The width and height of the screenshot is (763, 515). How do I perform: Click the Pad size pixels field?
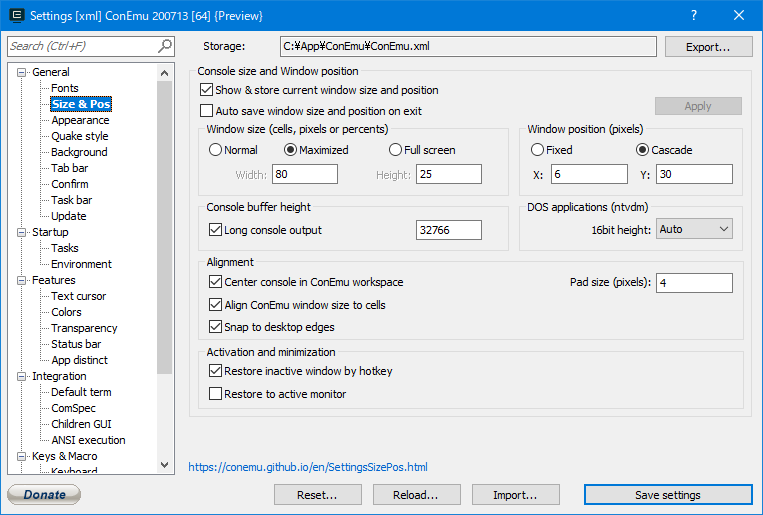pos(694,283)
